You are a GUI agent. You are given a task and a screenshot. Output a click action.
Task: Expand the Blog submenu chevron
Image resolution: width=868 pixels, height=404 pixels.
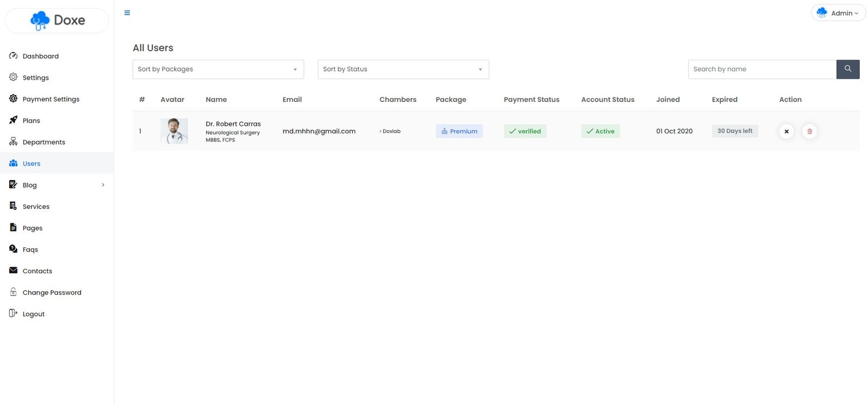(103, 185)
